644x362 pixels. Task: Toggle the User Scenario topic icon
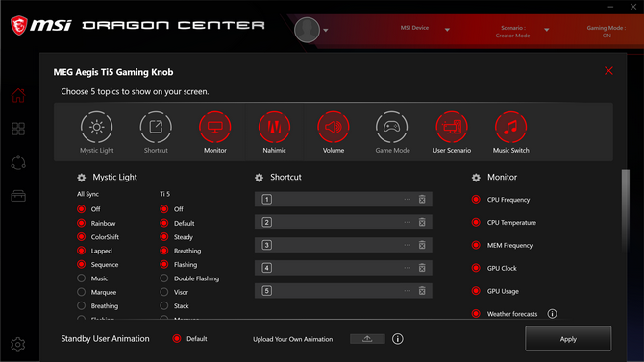(x=452, y=128)
